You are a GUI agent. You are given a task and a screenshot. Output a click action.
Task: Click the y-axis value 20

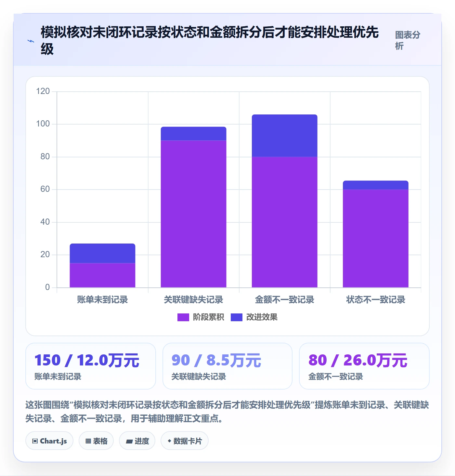tap(45, 255)
